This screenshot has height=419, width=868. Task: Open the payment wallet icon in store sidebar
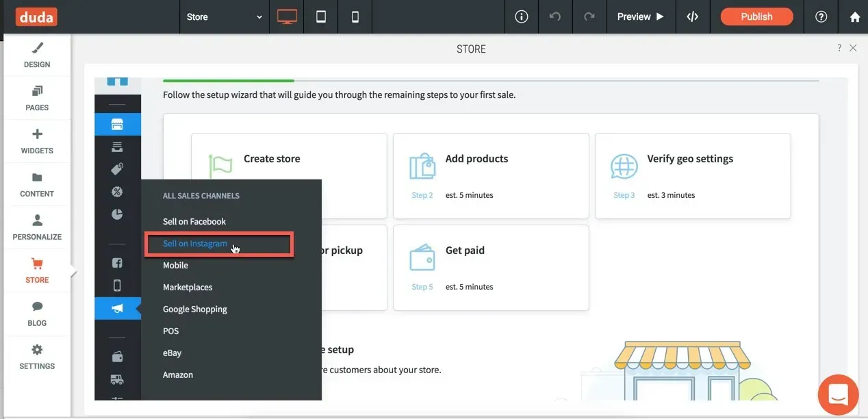pos(117,356)
